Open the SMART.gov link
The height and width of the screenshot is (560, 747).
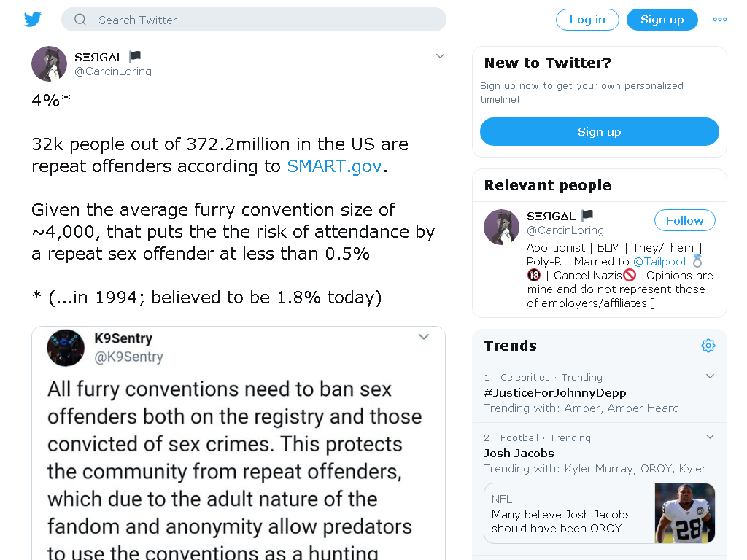pyautogui.click(x=334, y=166)
